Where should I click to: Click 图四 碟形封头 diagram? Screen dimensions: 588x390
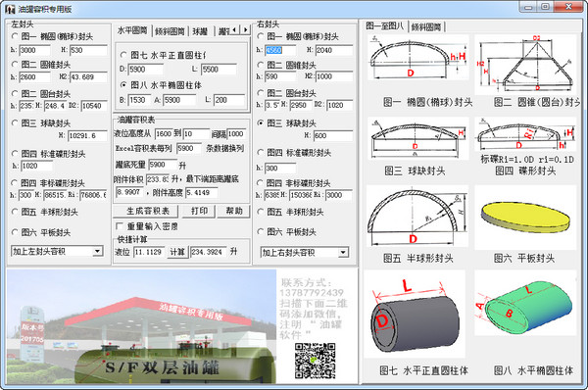tap(525, 134)
